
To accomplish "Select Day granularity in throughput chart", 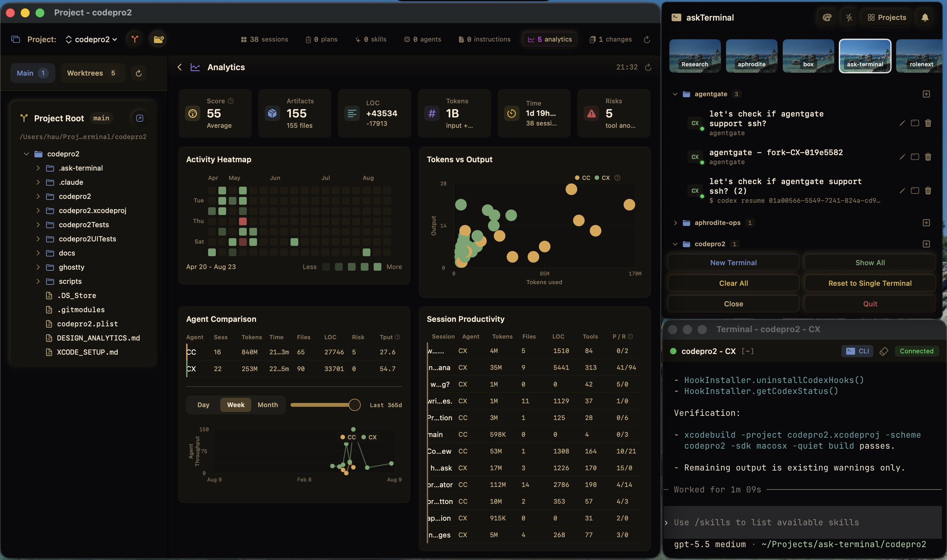I will [203, 405].
